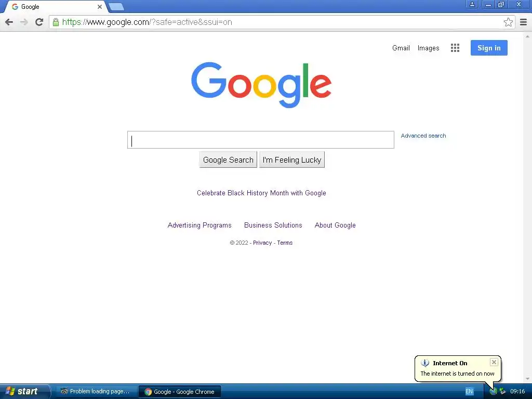This screenshot has height=399, width=532.
Task: Open the Google apps grid
Action: click(455, 48)
